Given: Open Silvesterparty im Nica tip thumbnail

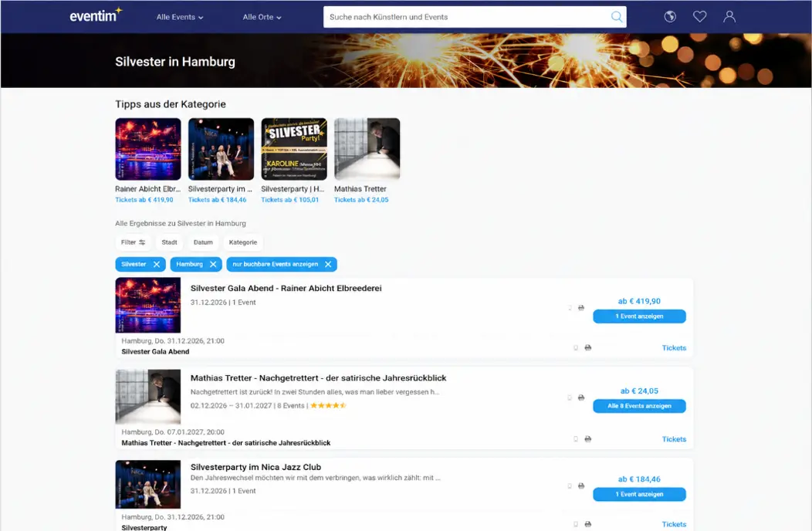Looking at the screenshot, I should point(221,149).
